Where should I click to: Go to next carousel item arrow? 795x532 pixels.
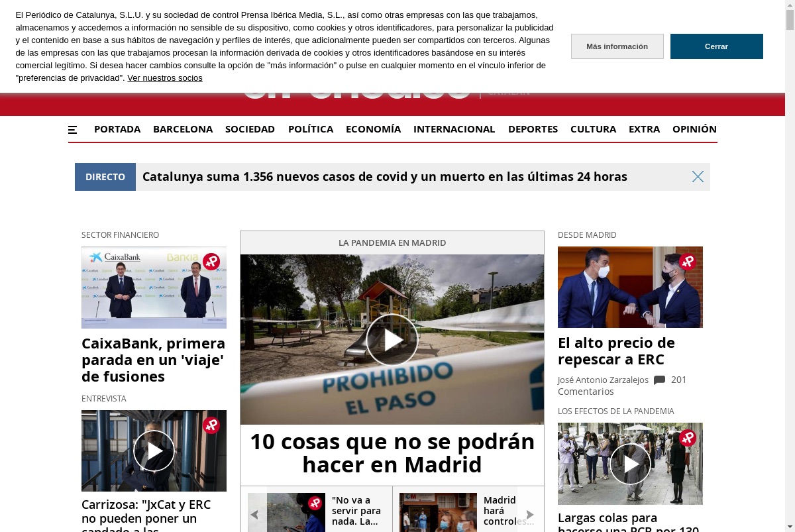click(529, 515)
